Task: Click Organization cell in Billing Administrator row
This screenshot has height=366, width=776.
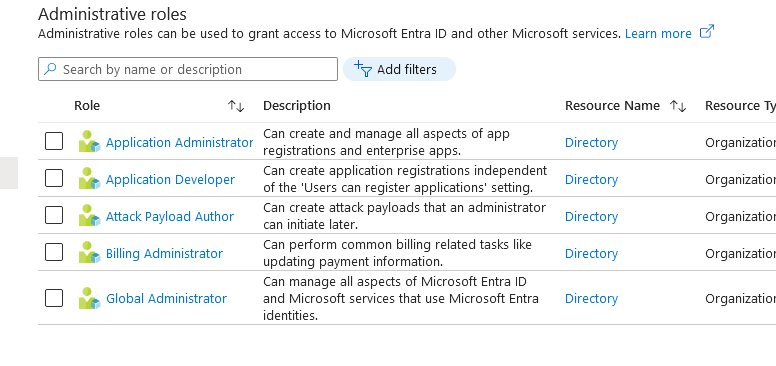Action: 740,254
